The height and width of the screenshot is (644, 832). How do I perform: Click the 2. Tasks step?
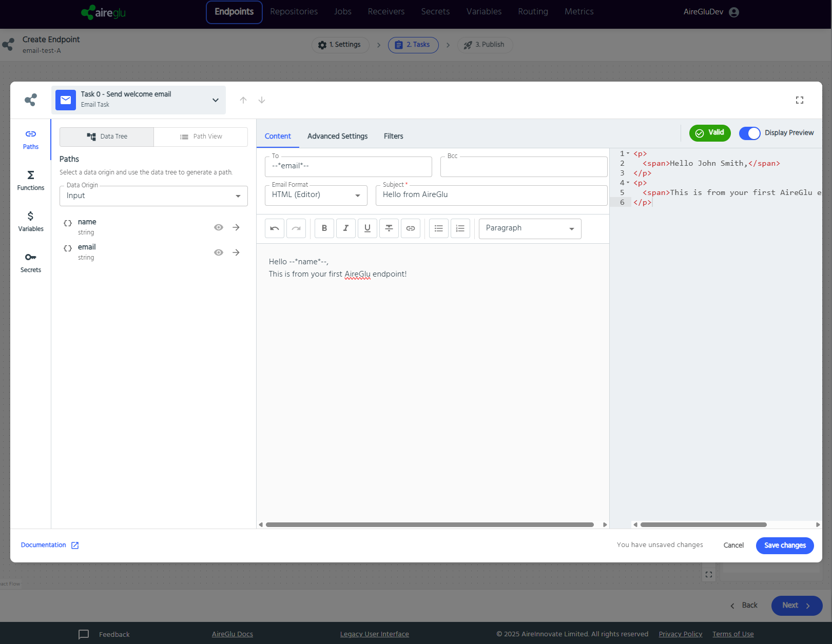coord(413,45)
